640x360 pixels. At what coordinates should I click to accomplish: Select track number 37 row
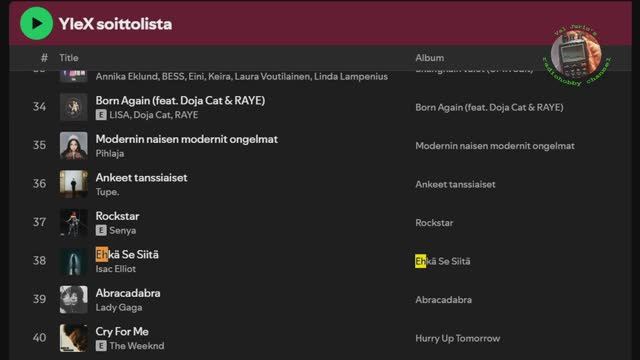coord(320,222)
